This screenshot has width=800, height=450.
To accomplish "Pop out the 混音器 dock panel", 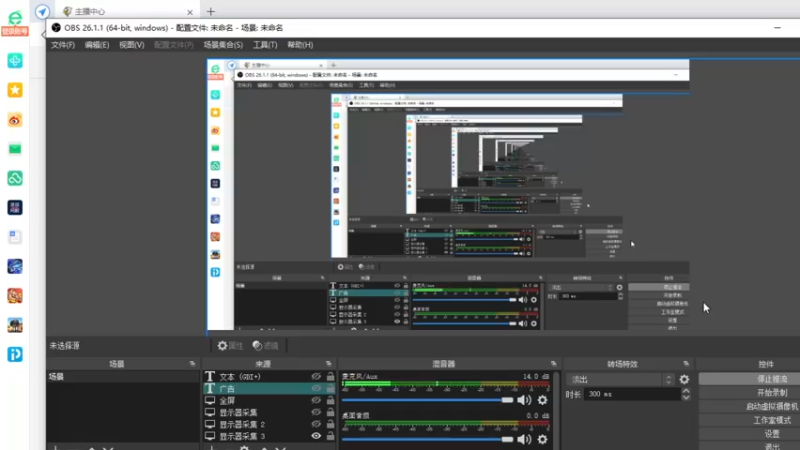I will (554, 364).
